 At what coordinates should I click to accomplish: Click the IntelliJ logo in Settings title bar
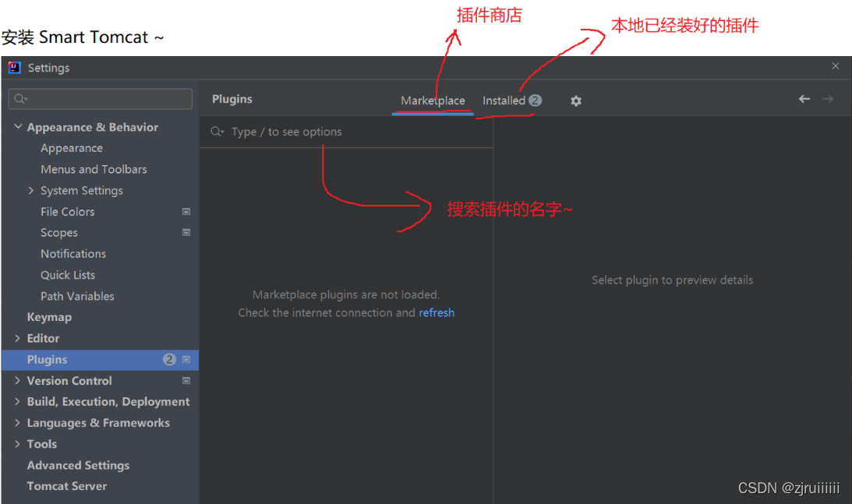(15, 67)
